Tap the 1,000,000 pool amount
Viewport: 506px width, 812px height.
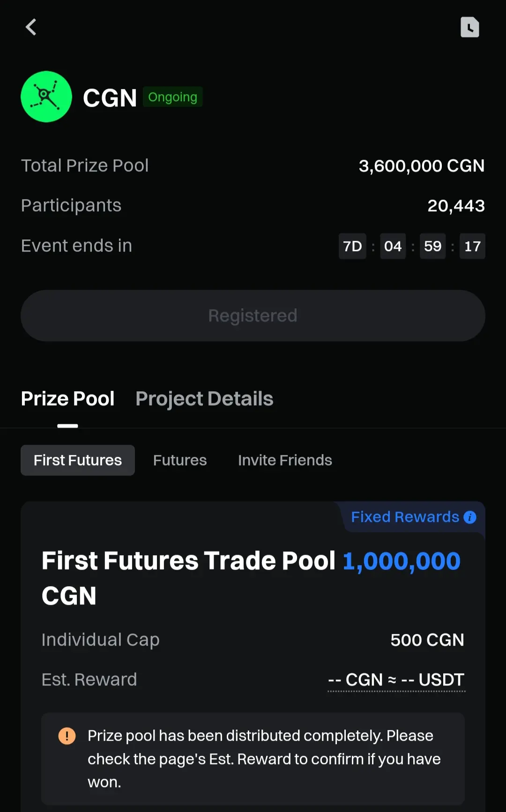click(x=402, y=561)
